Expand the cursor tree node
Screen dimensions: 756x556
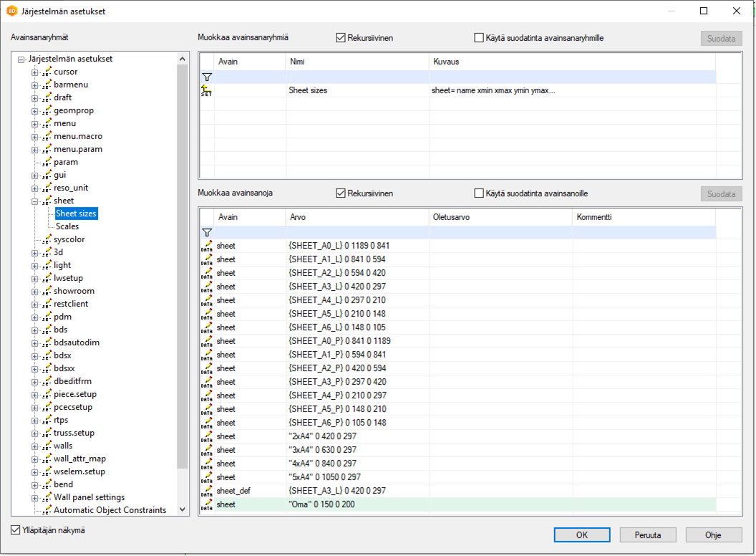coord(34,72)
